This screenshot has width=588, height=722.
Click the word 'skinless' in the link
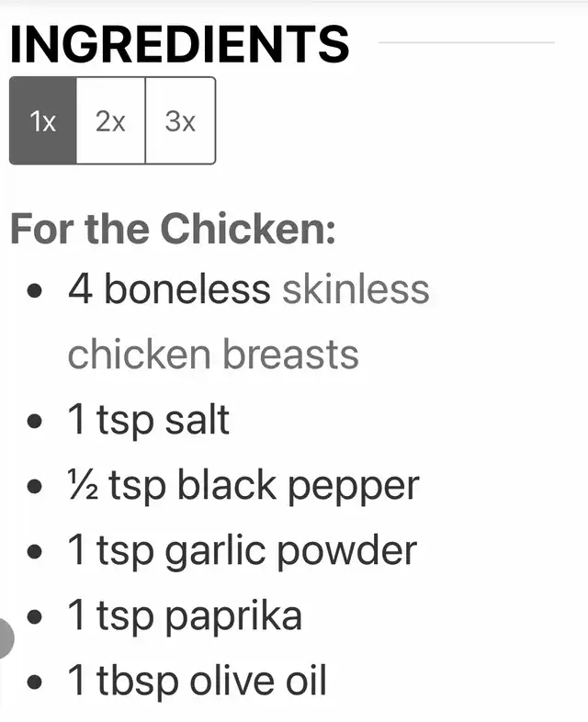(356, 289)
